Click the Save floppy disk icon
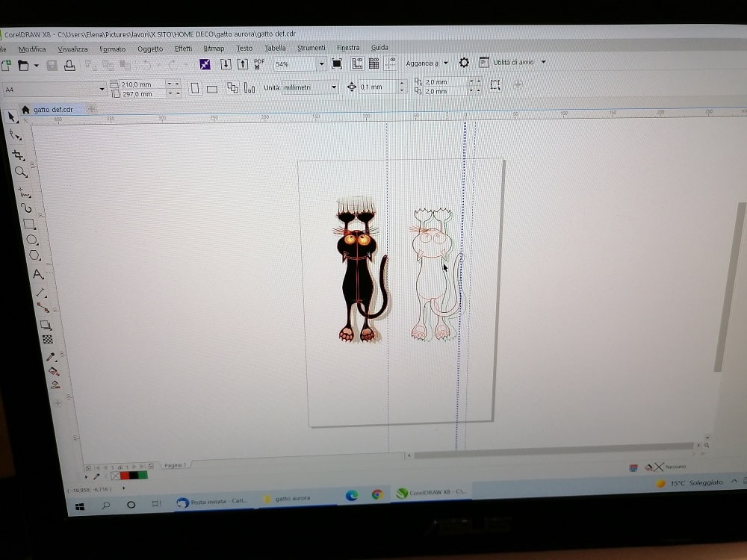The image size is (747, 560). coord(52,65)
